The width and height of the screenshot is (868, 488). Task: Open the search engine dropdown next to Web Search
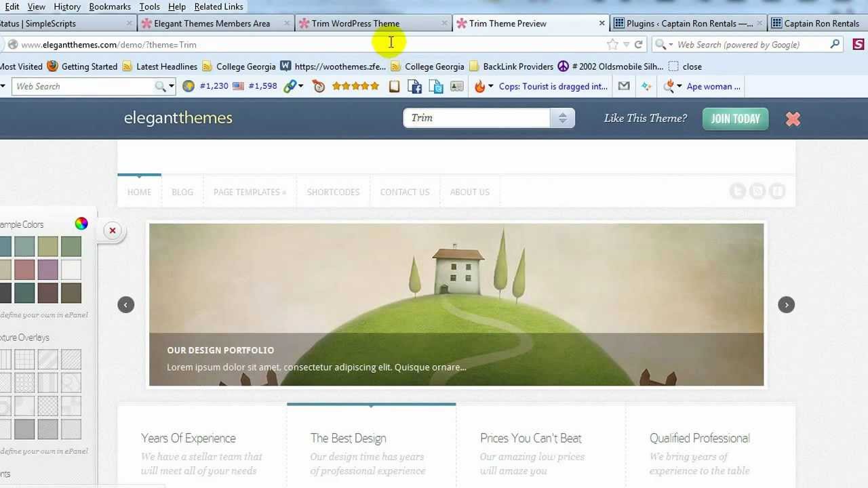pyautogui.click(x=671, y=45)
